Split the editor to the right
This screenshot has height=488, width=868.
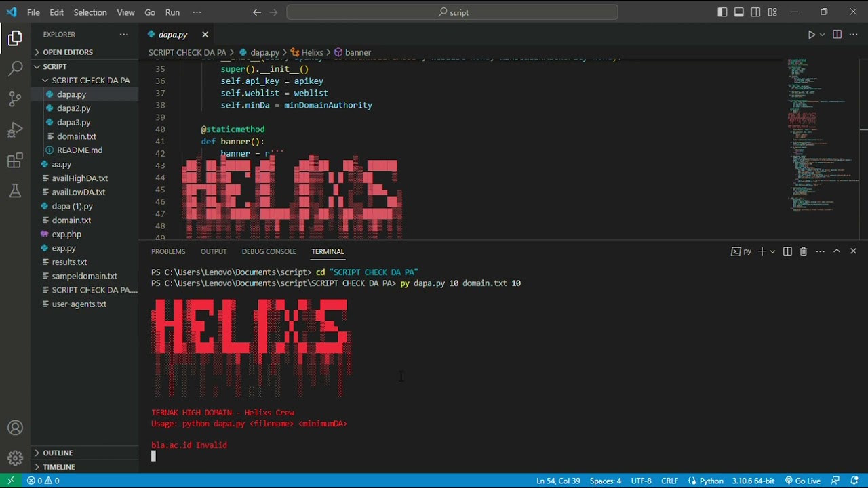837,35
